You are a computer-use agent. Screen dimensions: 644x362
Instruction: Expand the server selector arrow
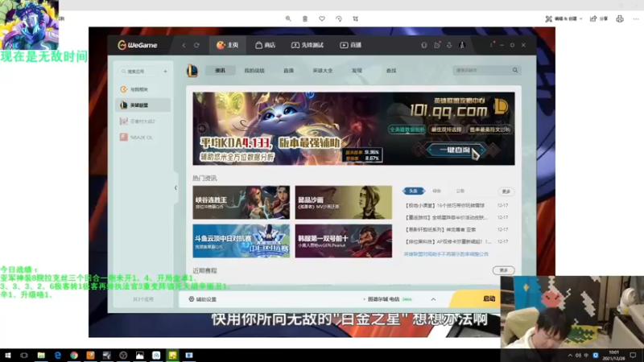[x=433, y=299]
